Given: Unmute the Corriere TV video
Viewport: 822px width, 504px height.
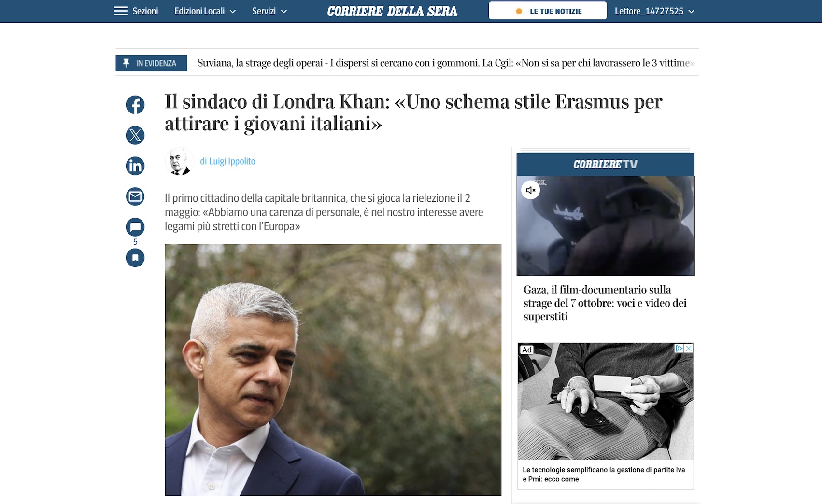Looking at the screenshot, I should pos(530,190).
